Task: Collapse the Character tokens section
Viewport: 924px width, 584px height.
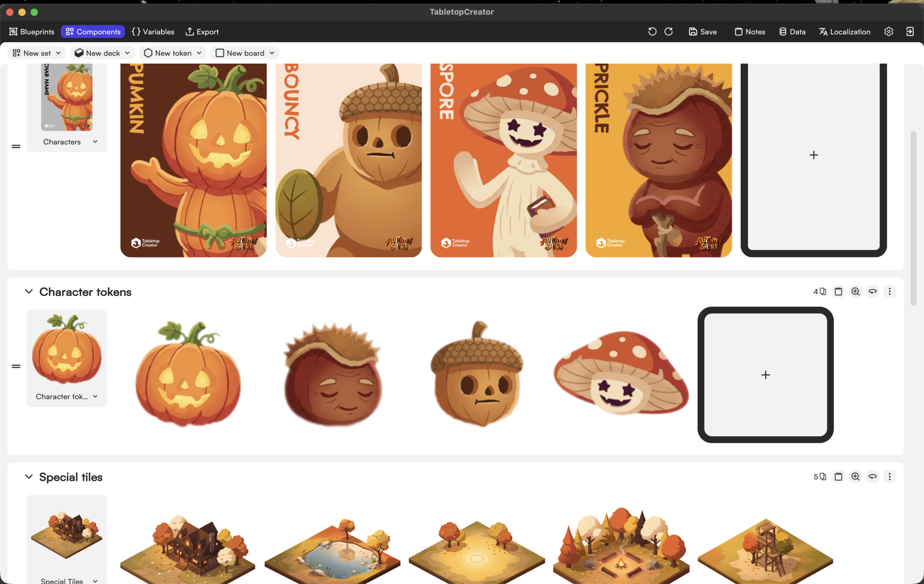Action: 29,291
